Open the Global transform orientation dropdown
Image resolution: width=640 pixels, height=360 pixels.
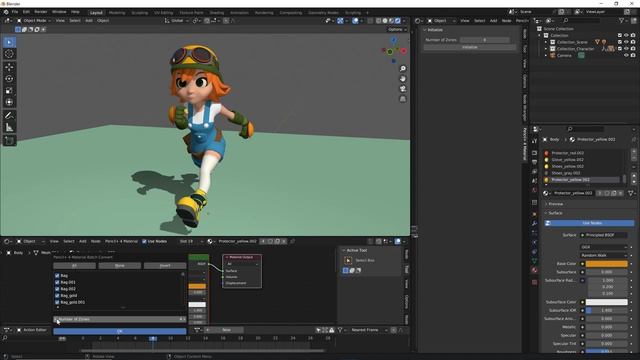click(176, 20)
